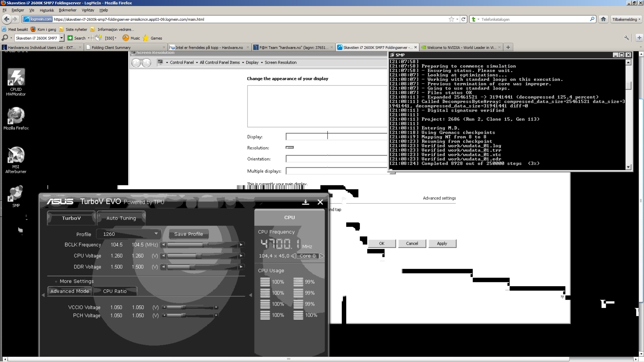This screenshot has height=362, width=644.
Task: Click Cancel in Screen Resolution dialog
Action: point(412,244)
